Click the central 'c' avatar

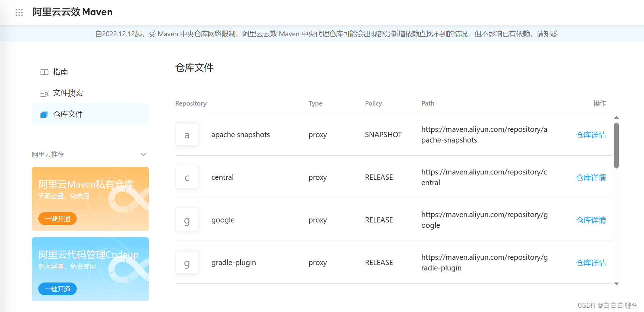pyautogui.click(x=187, y=177)
